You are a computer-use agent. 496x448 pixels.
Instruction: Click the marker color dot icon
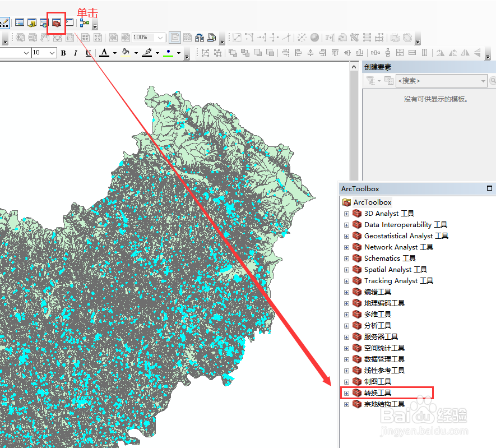pos(168,53)
